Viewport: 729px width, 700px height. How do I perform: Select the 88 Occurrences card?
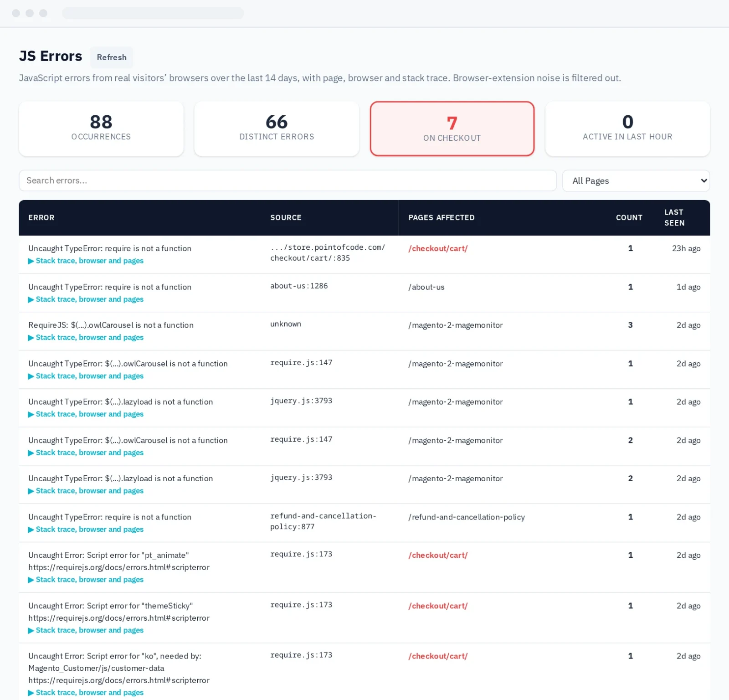[x=101, y=129]
